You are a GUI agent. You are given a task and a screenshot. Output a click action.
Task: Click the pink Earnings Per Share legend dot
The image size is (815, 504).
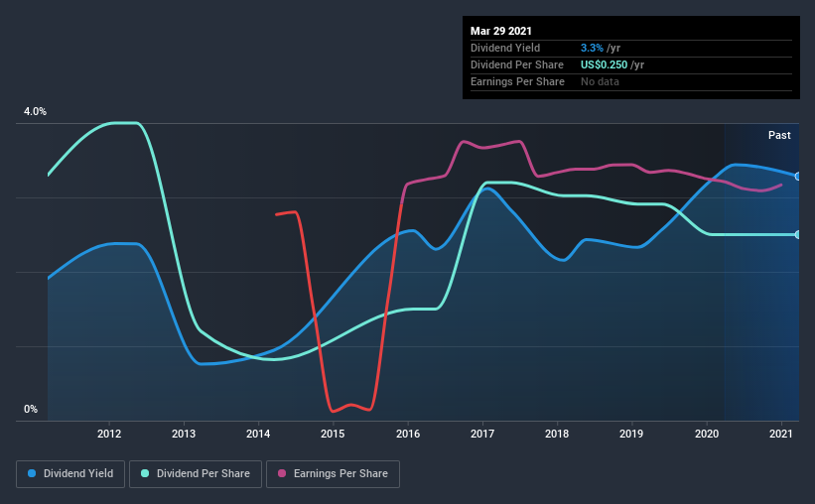282,473
